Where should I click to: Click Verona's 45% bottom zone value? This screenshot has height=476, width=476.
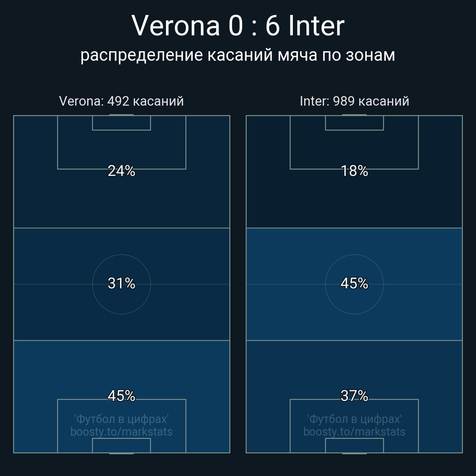pyautogui.click(x=121, y=396)
